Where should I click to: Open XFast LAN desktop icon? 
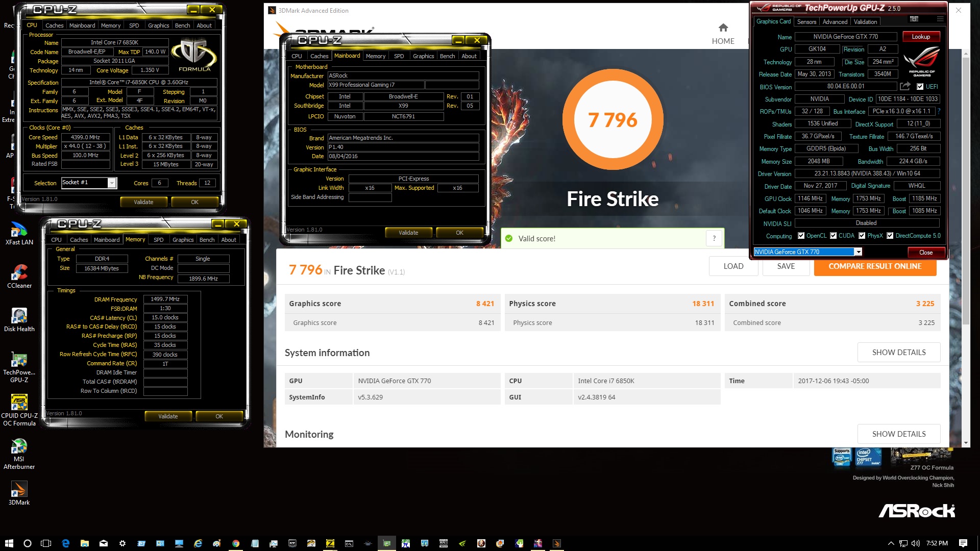[x=19, y=234]
